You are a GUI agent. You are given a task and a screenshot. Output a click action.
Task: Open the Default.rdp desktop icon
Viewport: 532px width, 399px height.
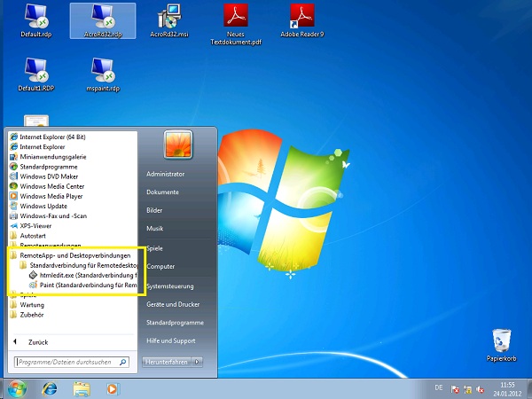pyautogui.click(x=36, y=20)
